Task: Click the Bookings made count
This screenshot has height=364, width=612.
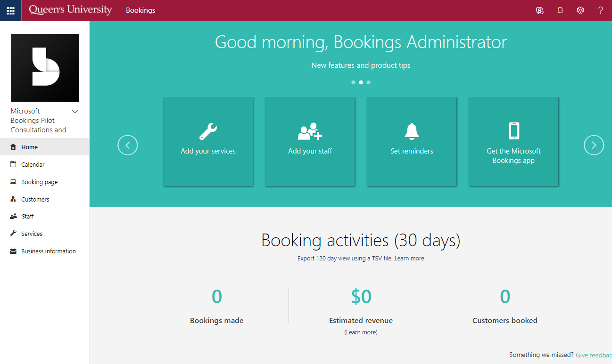Action: (x=216, y=297)
